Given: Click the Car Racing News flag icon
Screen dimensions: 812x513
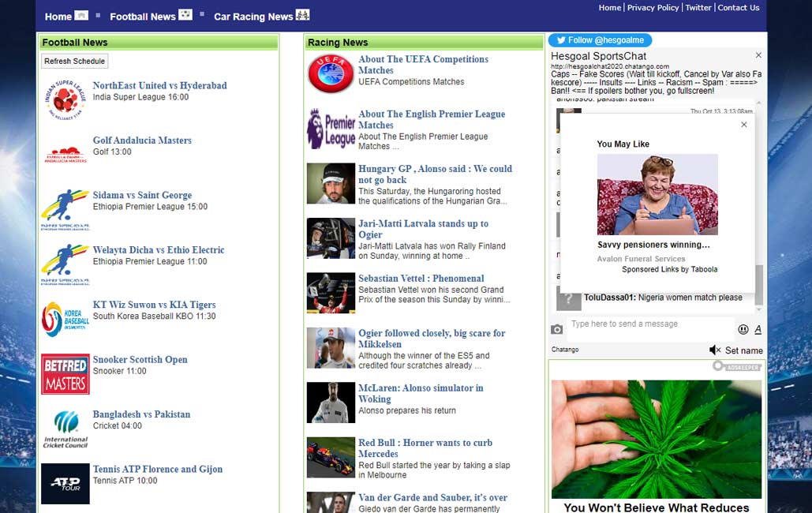Looking at the screenshot, I should [303, 14].
